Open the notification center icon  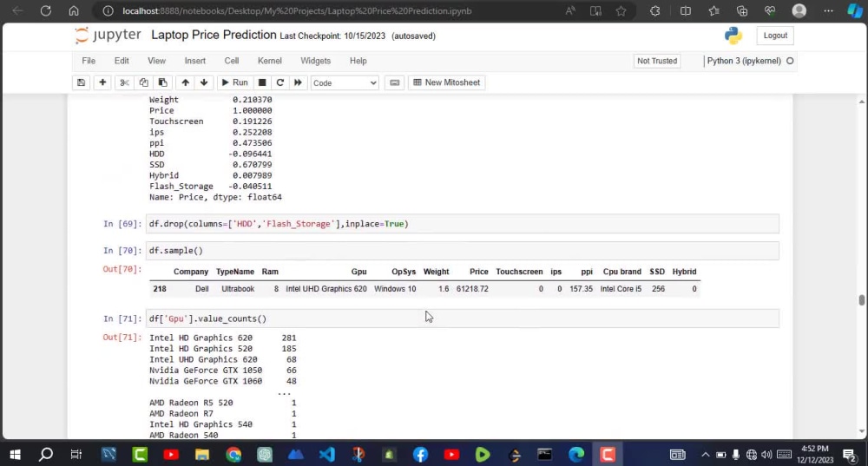850,455
